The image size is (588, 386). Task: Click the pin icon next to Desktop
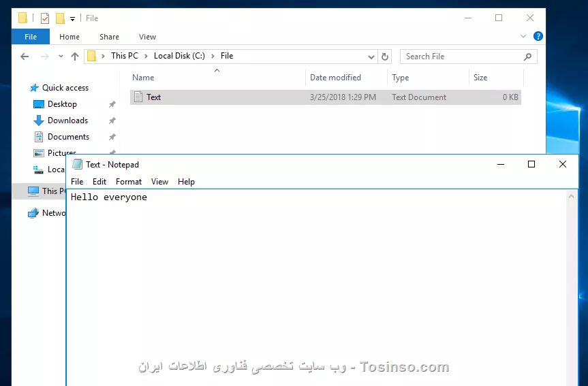pyautogui.click(x=112, y=104)
